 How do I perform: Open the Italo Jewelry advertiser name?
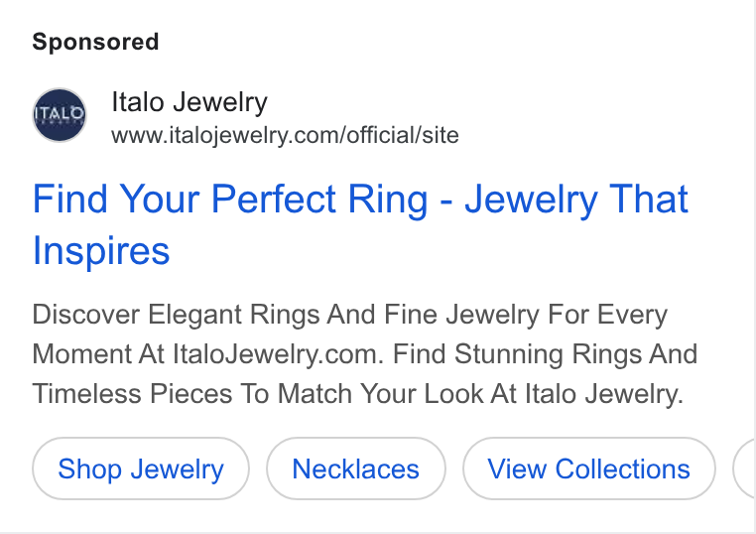click(x=189, y=102)
